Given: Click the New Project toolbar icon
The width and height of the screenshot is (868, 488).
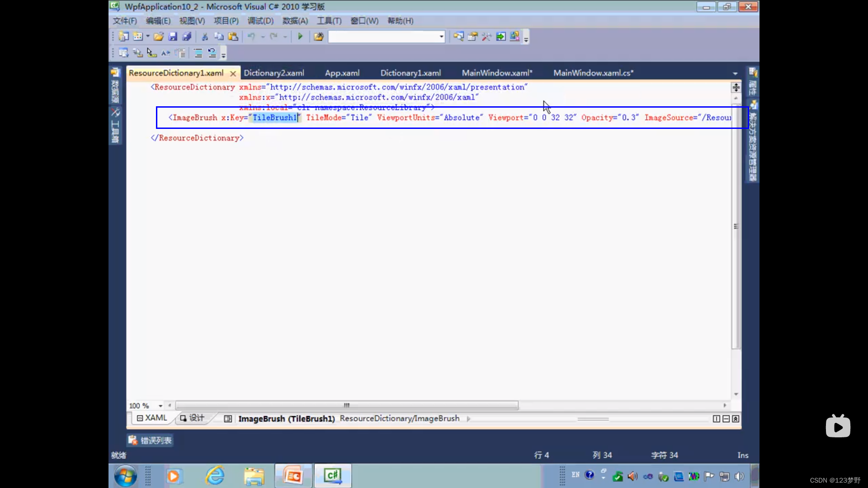Looking at the screenshot, I should click(x=123, y=37).
